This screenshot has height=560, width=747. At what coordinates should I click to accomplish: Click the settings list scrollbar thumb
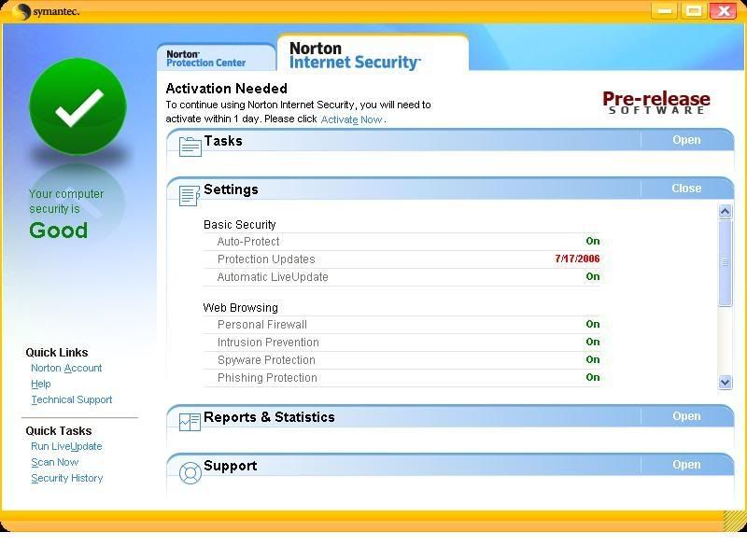pos(726,263)
